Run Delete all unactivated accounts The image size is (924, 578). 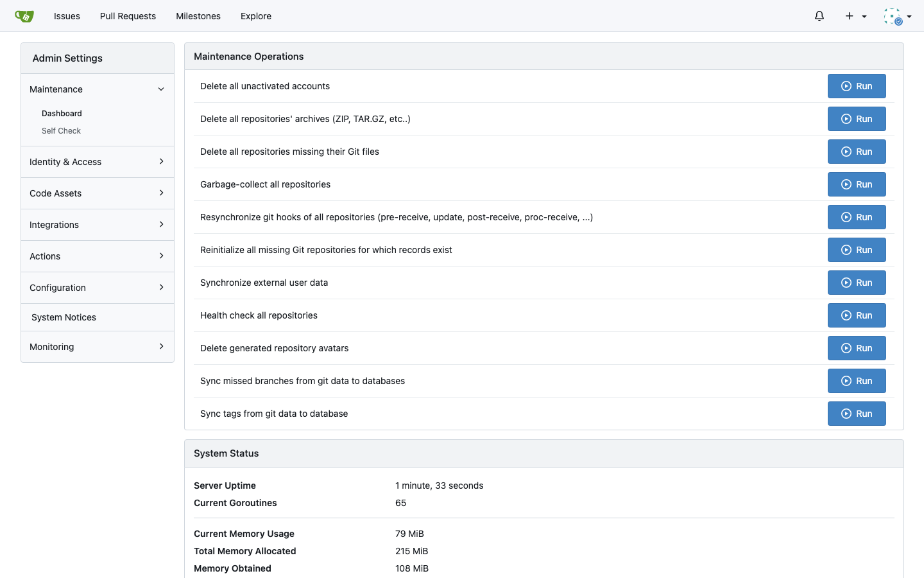(857, 86)
